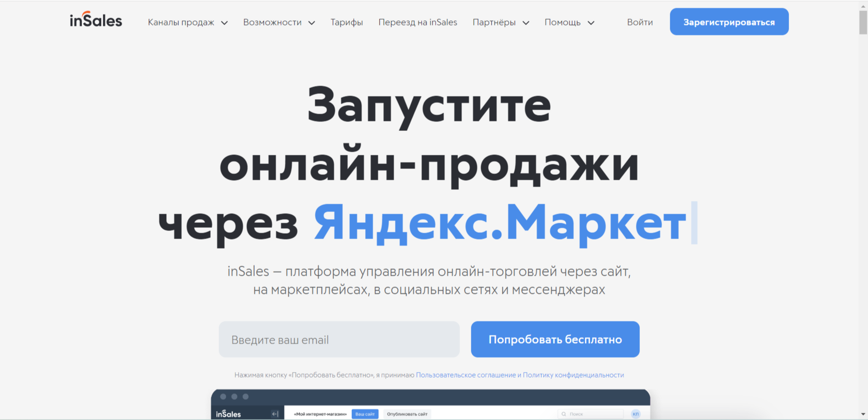Click the КП avatar in preview

pos(636,414)
